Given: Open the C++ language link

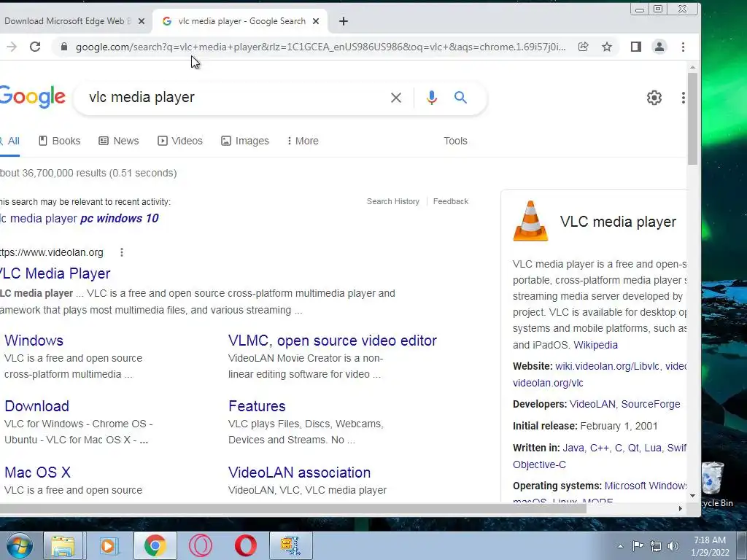Looking at the screenshot, I should click(600, 448).
